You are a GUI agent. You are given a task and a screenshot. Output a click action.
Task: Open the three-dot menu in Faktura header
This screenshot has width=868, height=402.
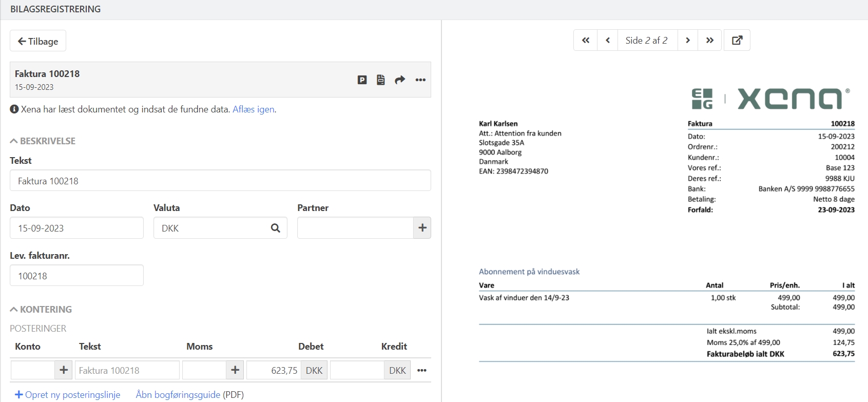(420, 80)
